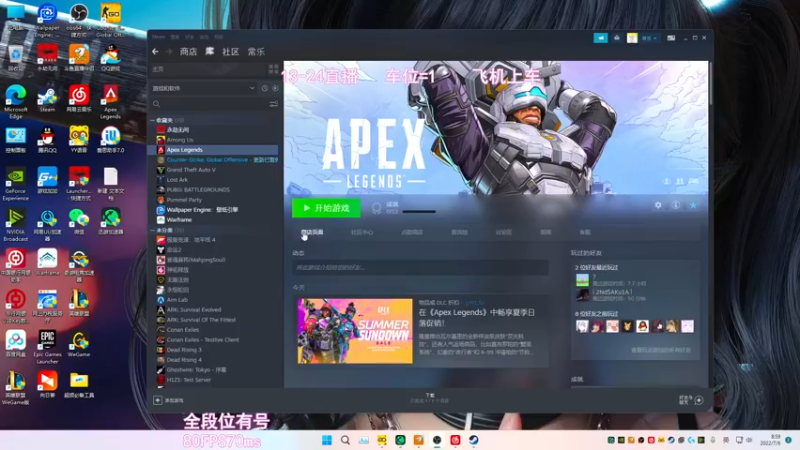
Task: Select Aim Lab in the library list
Action: 177,300
